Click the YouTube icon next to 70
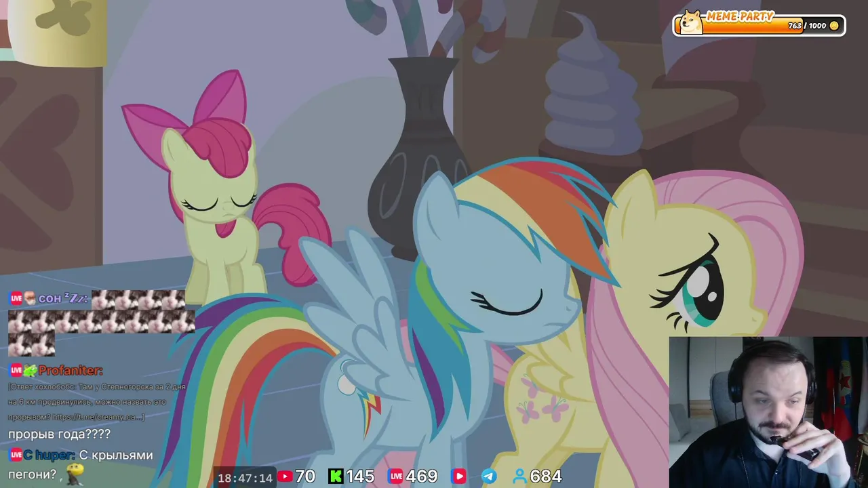 click(285, 476)
